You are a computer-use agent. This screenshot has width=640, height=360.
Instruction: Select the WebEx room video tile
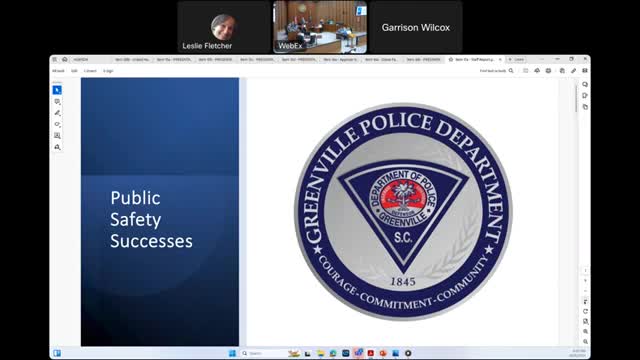pos(320,27)
